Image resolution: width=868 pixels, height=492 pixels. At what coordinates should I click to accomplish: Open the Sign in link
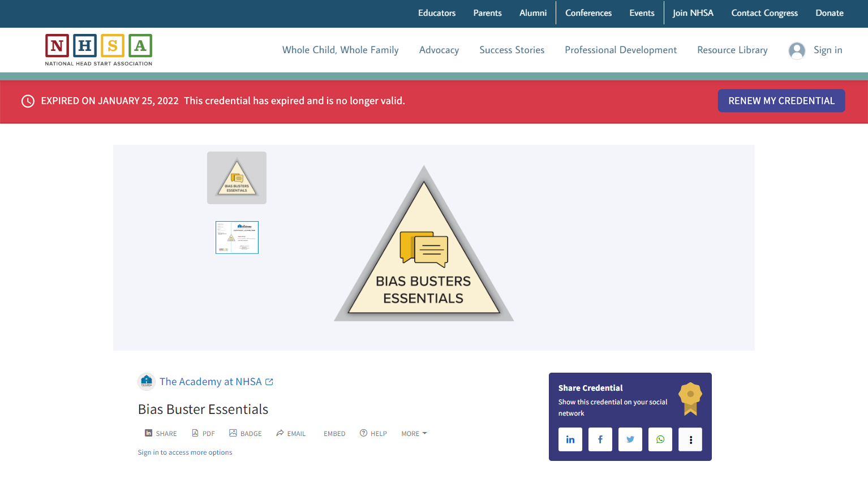828,50
